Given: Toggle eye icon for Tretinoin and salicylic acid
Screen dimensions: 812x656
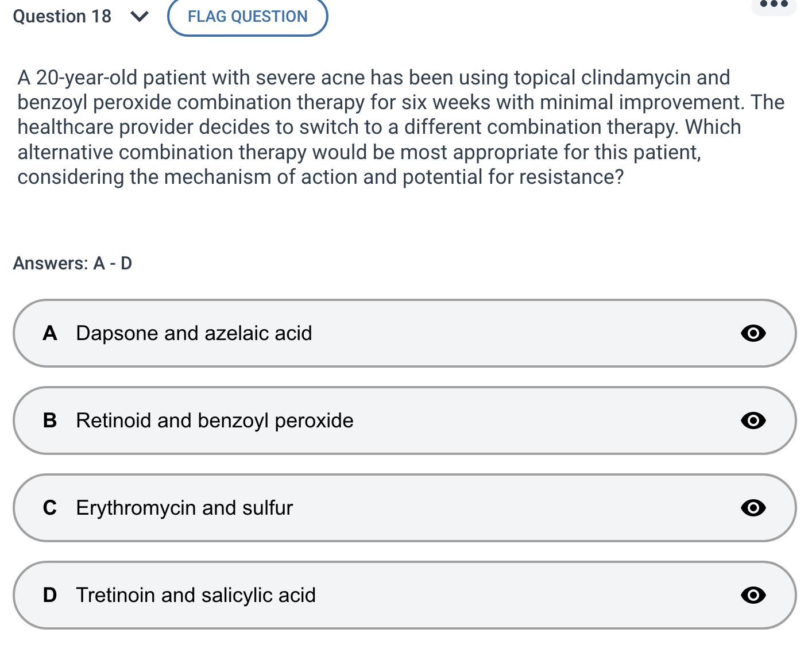Looking at the screenshot, I should pos(753,595).
